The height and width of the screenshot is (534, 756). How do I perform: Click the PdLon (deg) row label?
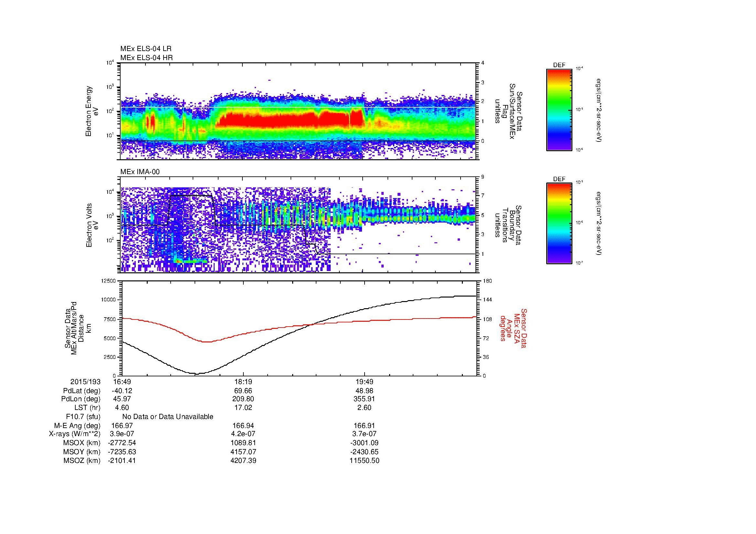pos(81,399)
